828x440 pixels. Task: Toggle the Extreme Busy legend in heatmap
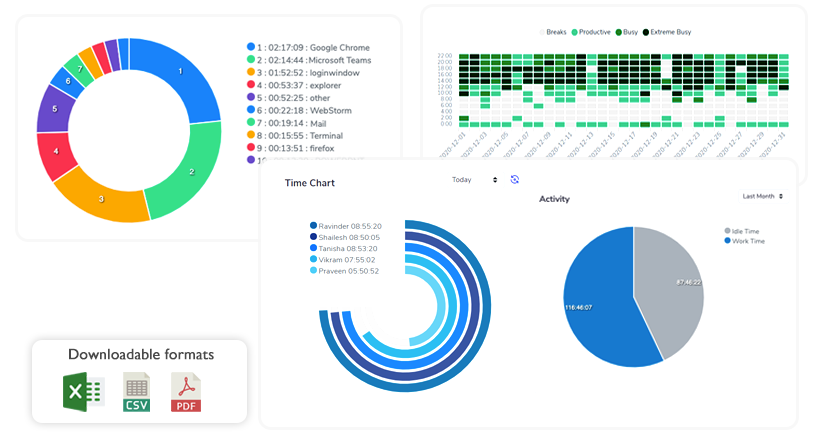[667, 32]
